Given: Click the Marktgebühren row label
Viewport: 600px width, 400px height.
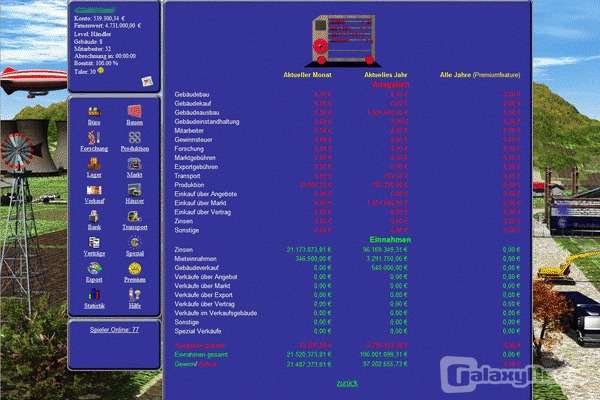Looking at the screenshot, I should [x=195, y=158].
